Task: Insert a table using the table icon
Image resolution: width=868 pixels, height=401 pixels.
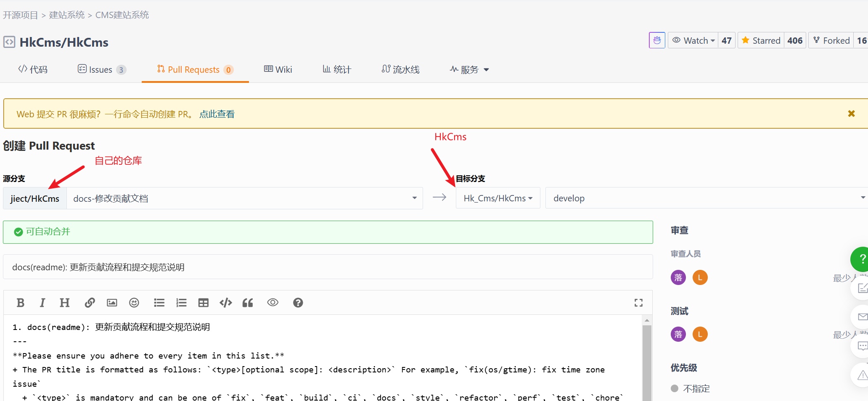Action: [x=204, y=303]
